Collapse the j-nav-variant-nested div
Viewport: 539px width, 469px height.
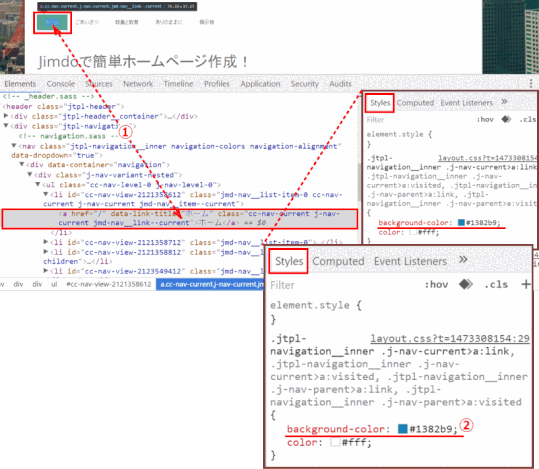pyautogui.click(x=30, y=175)
